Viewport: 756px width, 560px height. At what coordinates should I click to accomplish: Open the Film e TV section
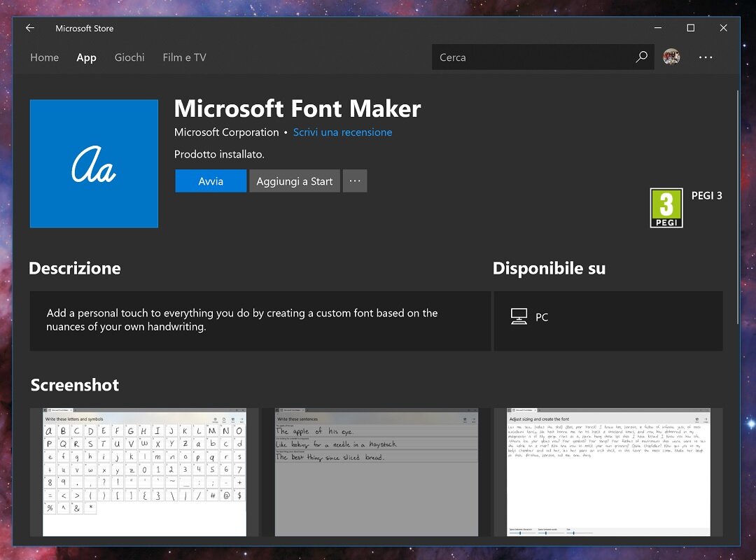184,57
